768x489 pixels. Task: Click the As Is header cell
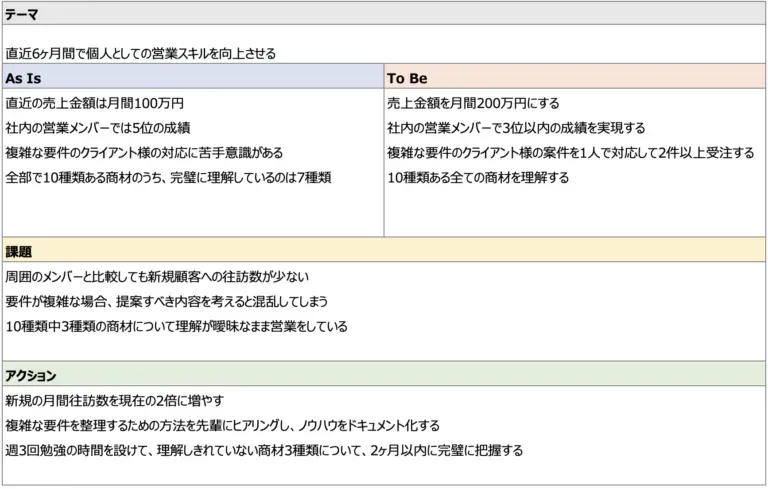193,77
